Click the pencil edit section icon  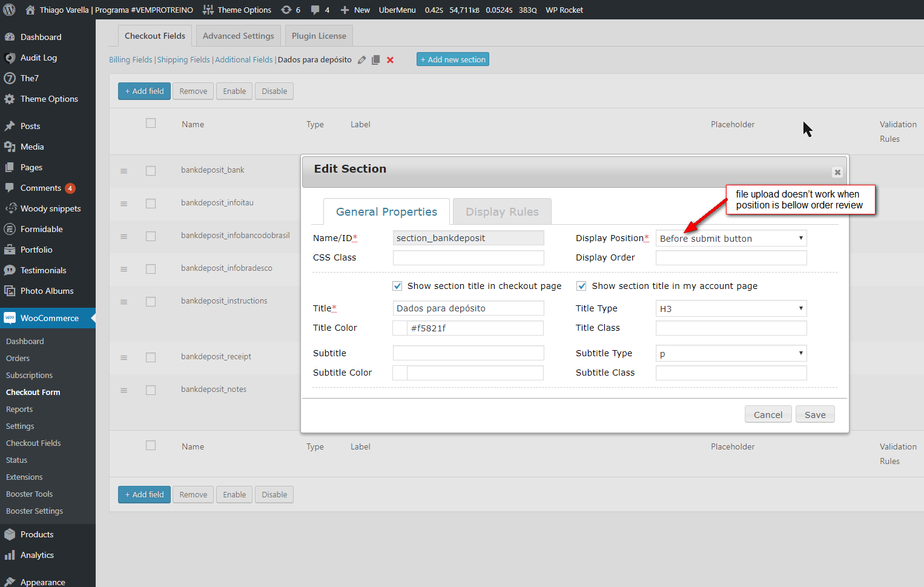361,60
